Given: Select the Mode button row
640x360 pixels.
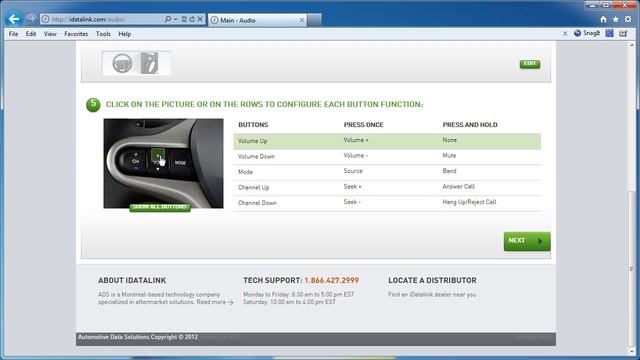Looking at the screenshot, I should pos(387,172).
